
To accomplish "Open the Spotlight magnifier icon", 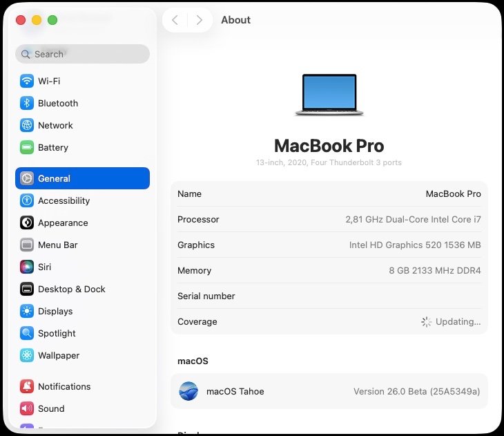I will click(27, 333).
